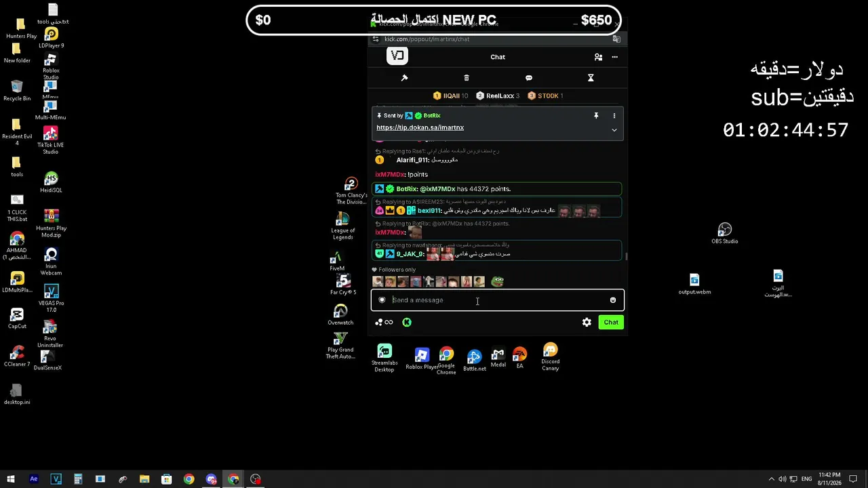Click BotRix name in points message
The width and height of the screenshot is (868, 488).
tap(407, 189)
